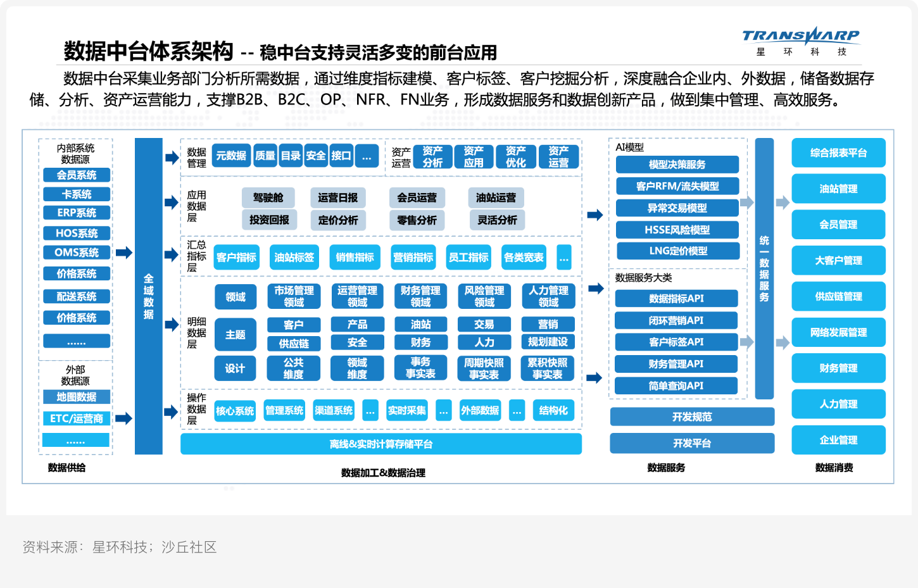This screenshot has width=918, height=588.
Task: Click the 资产运营 block
Action: point(558,157)
